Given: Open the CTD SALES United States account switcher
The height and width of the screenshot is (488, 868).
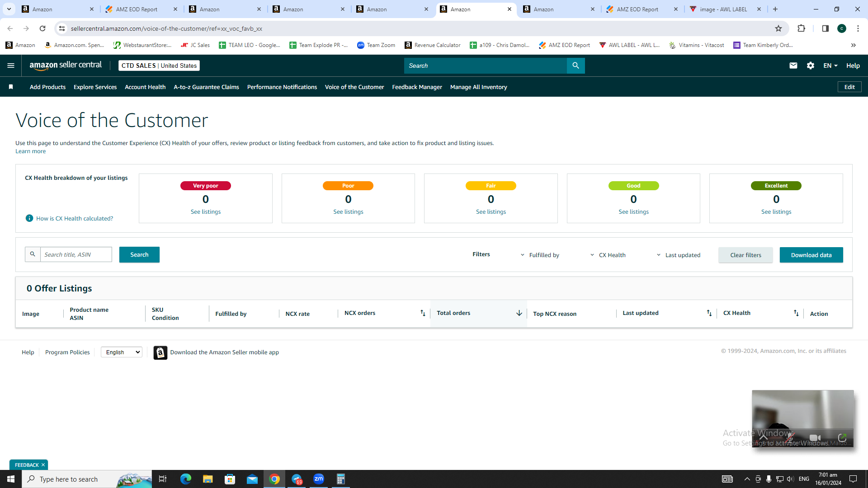Looking at the screenshot, I should [x=159, y=66].
